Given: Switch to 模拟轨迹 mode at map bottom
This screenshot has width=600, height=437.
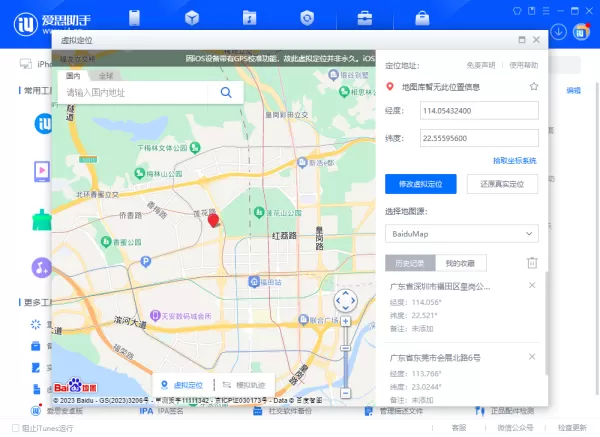Looking at the screenshot, I should pos(244,385).
